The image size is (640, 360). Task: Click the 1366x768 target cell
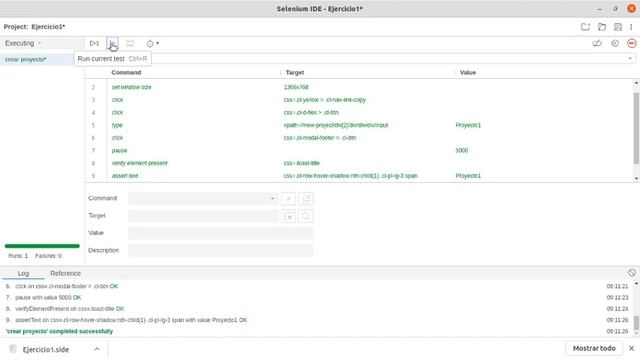click(x=296, y=87)
